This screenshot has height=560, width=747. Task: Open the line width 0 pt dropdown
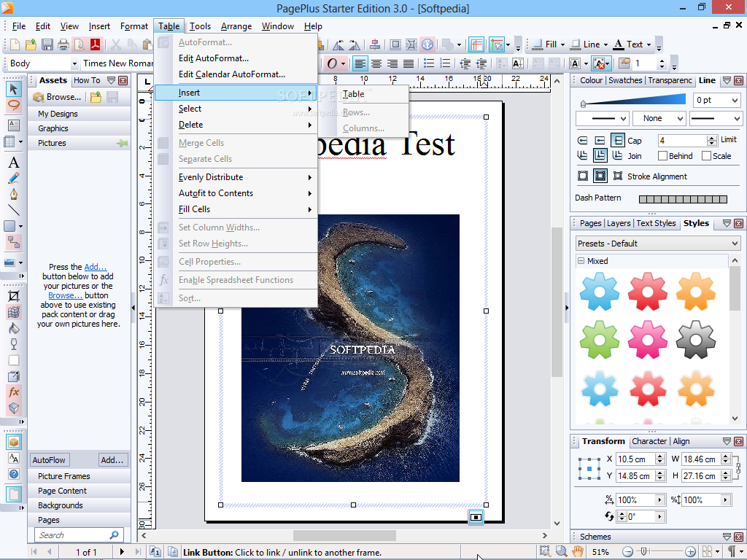(735, 100)
